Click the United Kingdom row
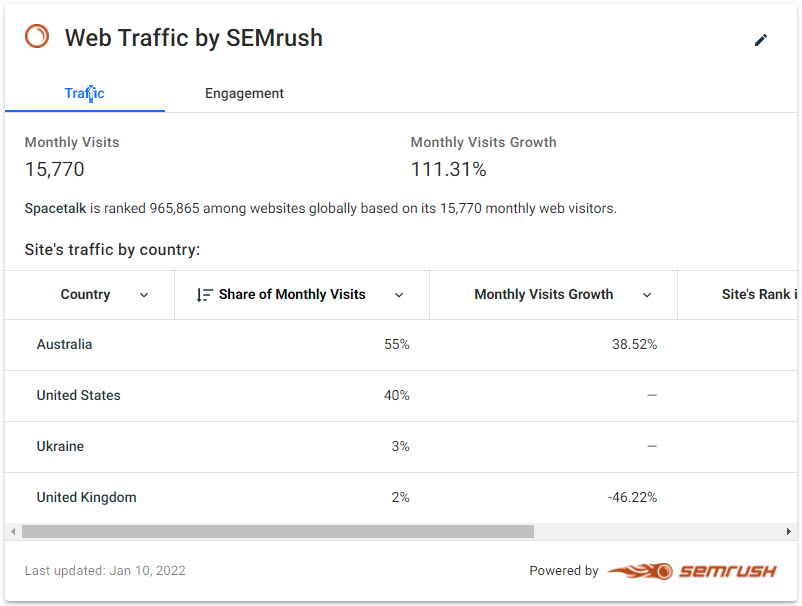 86,498
